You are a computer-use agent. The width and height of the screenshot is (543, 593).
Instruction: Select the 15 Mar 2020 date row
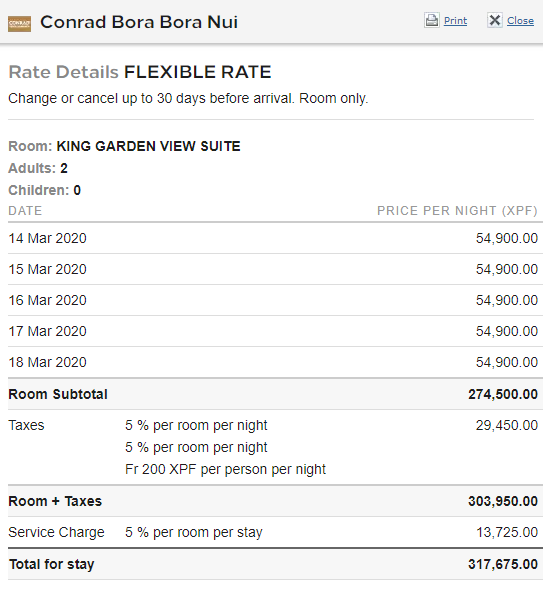273,269
